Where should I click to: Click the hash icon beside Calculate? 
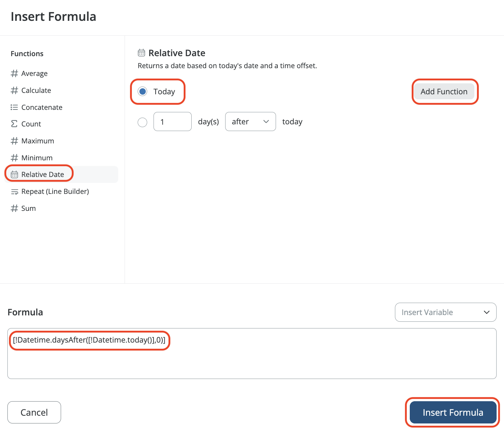(x=14, y=90)
